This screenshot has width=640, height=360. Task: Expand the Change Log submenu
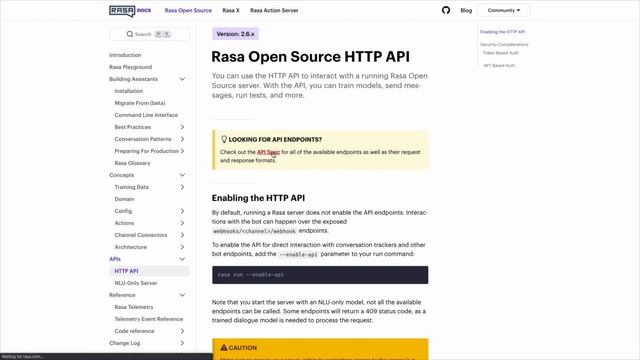(x=182, y=343)
